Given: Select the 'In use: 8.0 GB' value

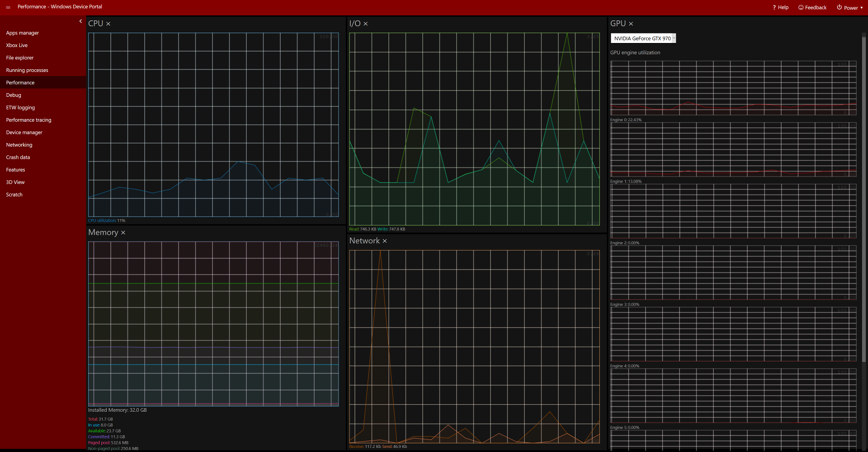Looking at the screenshot, I should point(100,425).
